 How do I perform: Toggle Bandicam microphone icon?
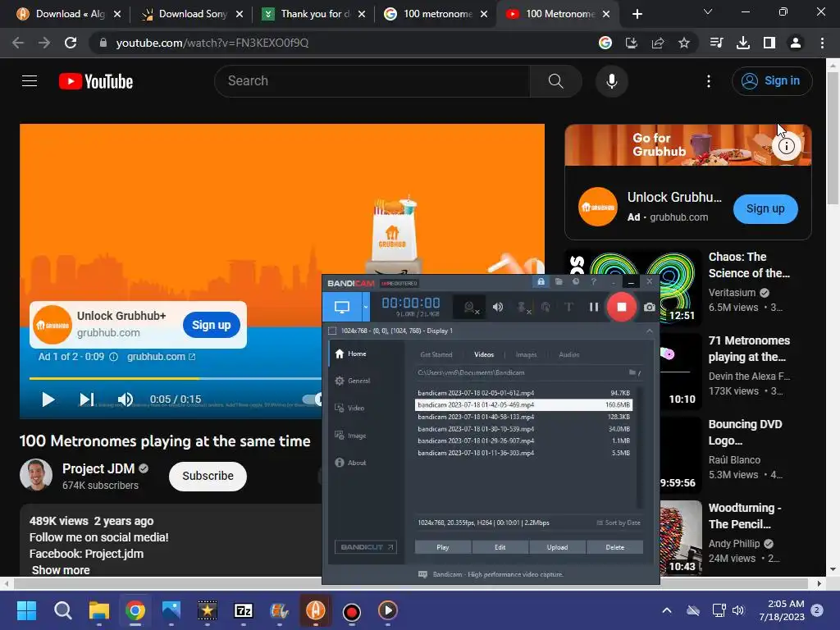pos(523,307)
